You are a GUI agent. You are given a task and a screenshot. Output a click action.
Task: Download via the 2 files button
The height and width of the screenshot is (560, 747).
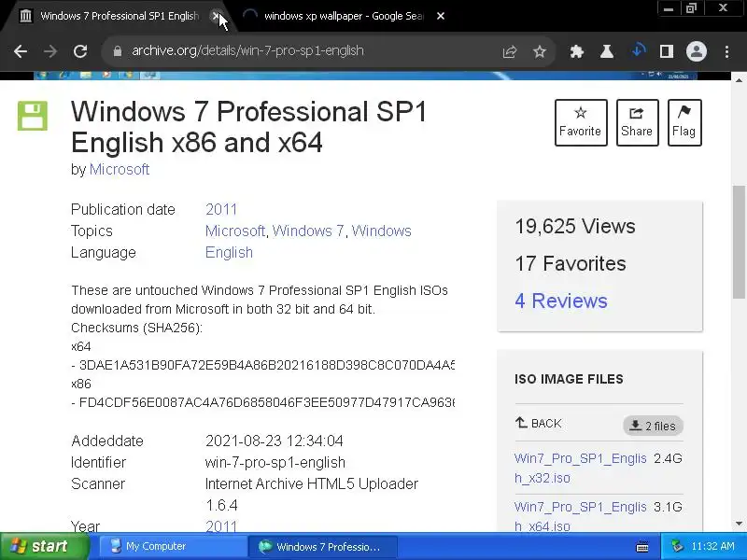point(653,426)
